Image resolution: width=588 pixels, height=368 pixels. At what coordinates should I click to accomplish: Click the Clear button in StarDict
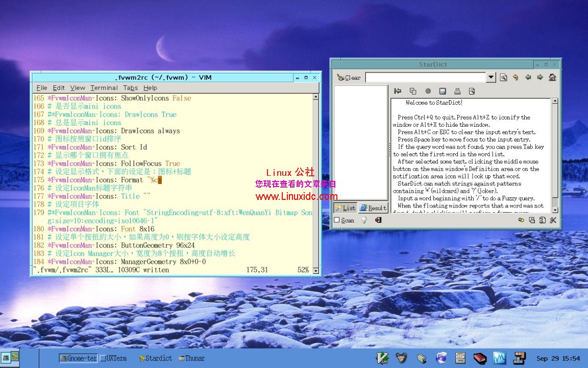point(349,78)
